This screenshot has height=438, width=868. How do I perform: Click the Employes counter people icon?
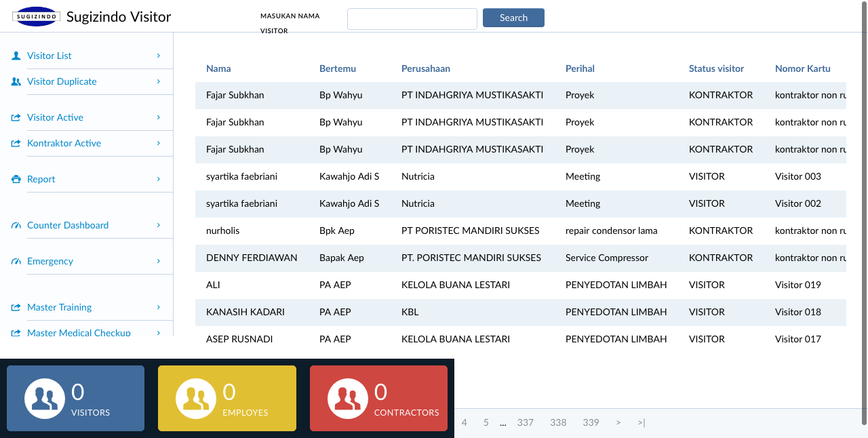click(x=196, y=399)
